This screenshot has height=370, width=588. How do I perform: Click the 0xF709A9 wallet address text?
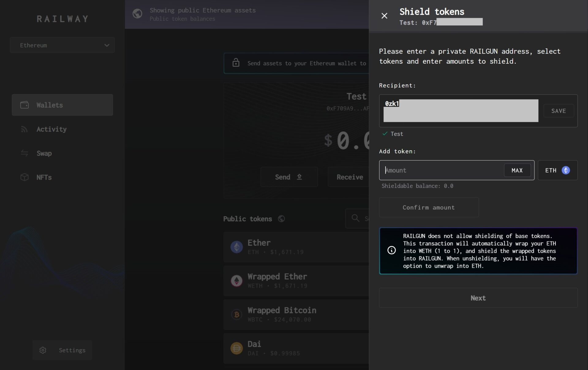348,108
